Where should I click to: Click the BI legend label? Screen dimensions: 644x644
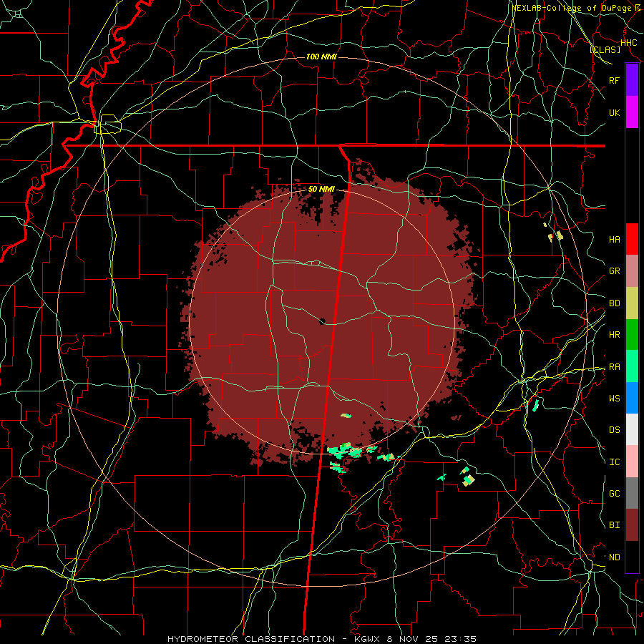click(614, 525)
